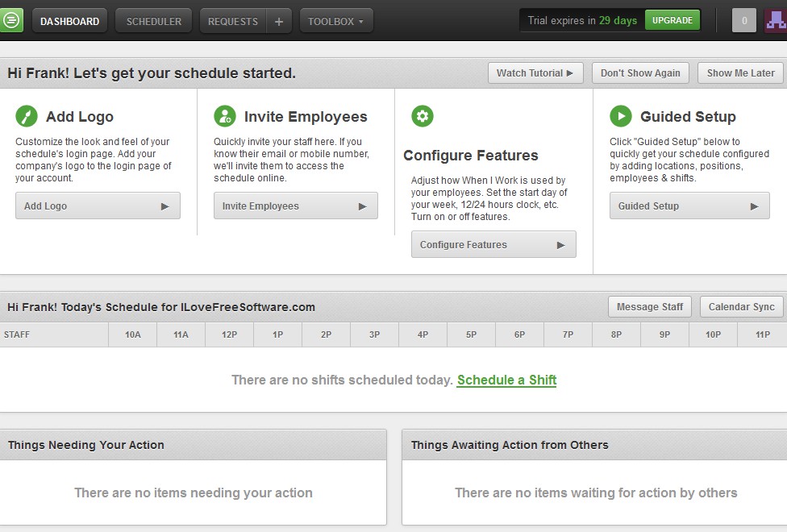Click the Message Staff button
Viewport: 787px width, 532px height.
click(x=649, y=306)
